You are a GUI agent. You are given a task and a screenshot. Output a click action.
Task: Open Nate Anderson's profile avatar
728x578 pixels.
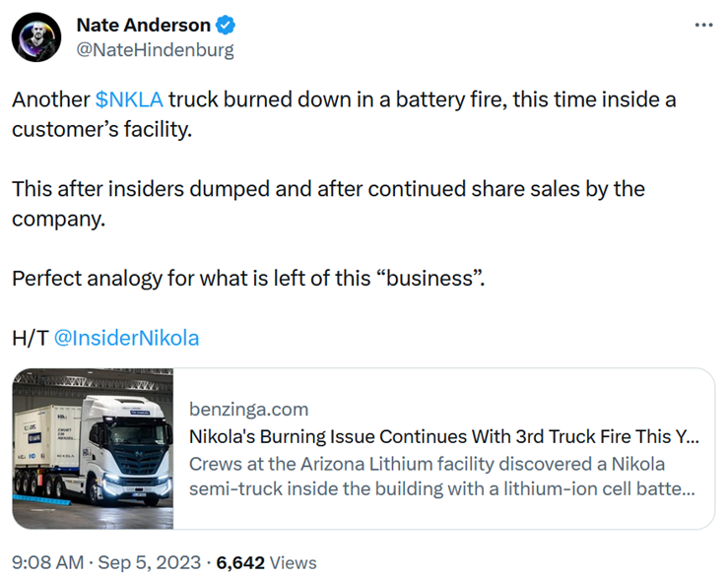coord(36,37)
